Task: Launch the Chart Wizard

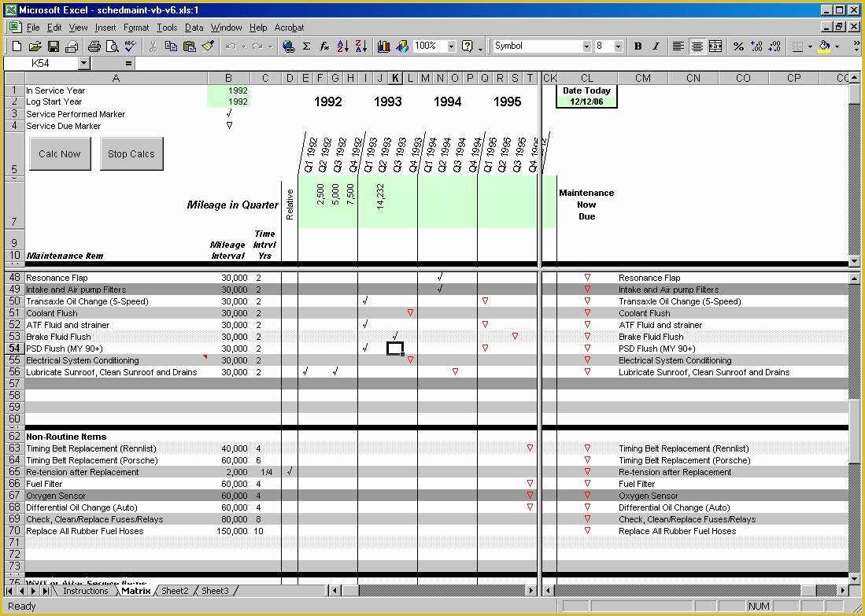Action: coord(384,46)
